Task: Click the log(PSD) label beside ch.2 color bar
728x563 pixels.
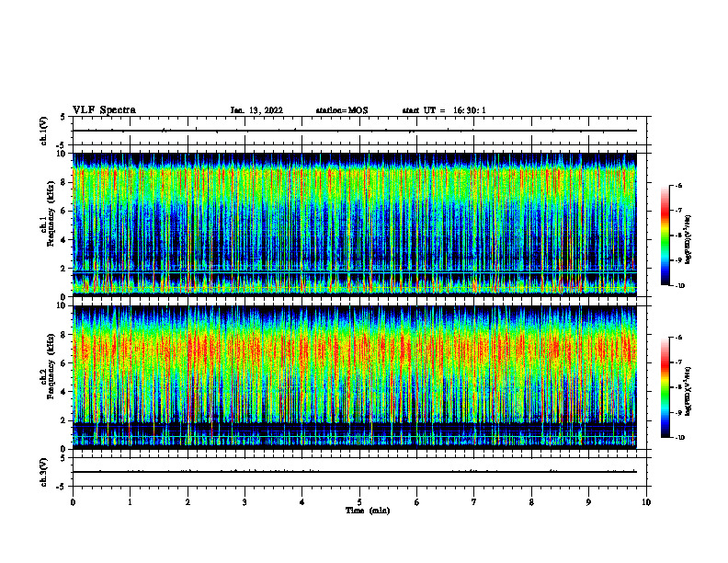Action: point(688,391)
